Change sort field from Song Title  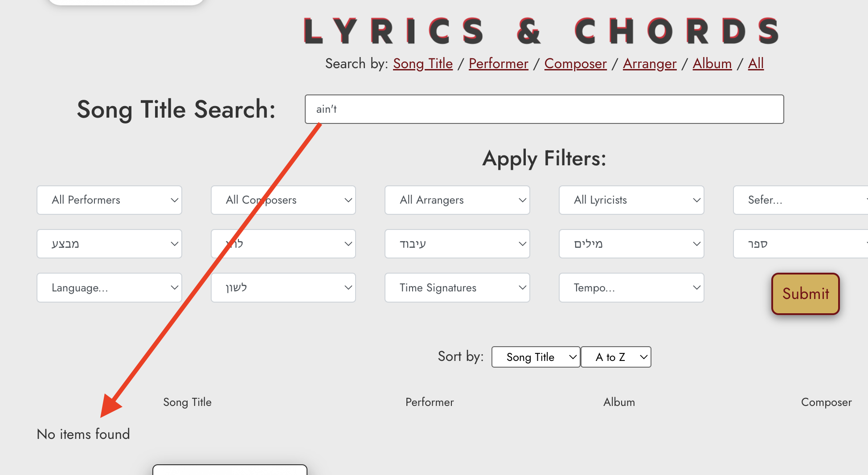[x=536, y=357]
